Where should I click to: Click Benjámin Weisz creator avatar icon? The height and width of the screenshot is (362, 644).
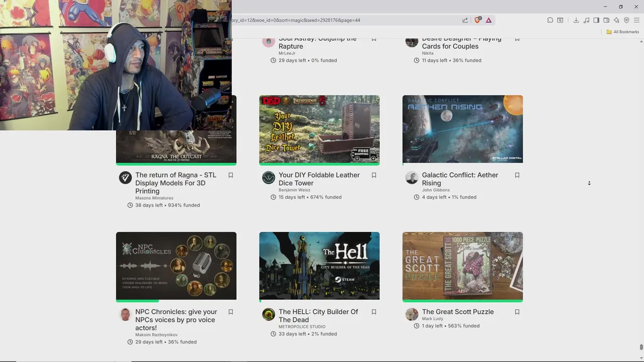tap(269, 177)
